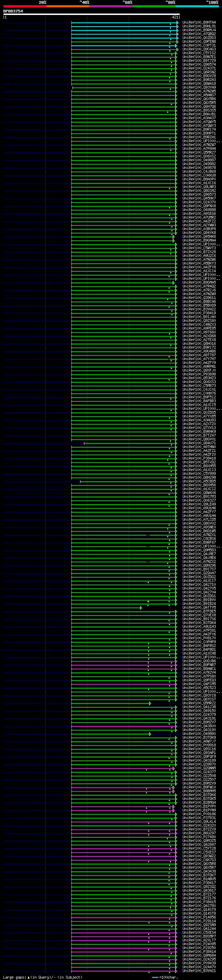This screenshot has height=980, width=222.
Task: Click the orange ~40% identity legend segment
Action: point(68,6)
